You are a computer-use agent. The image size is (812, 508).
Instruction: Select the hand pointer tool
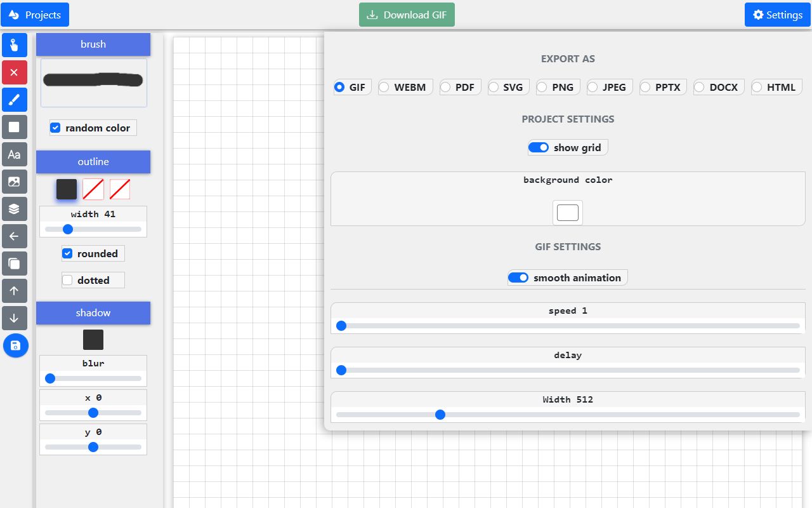pyautogui.click(x=14, y=45)
